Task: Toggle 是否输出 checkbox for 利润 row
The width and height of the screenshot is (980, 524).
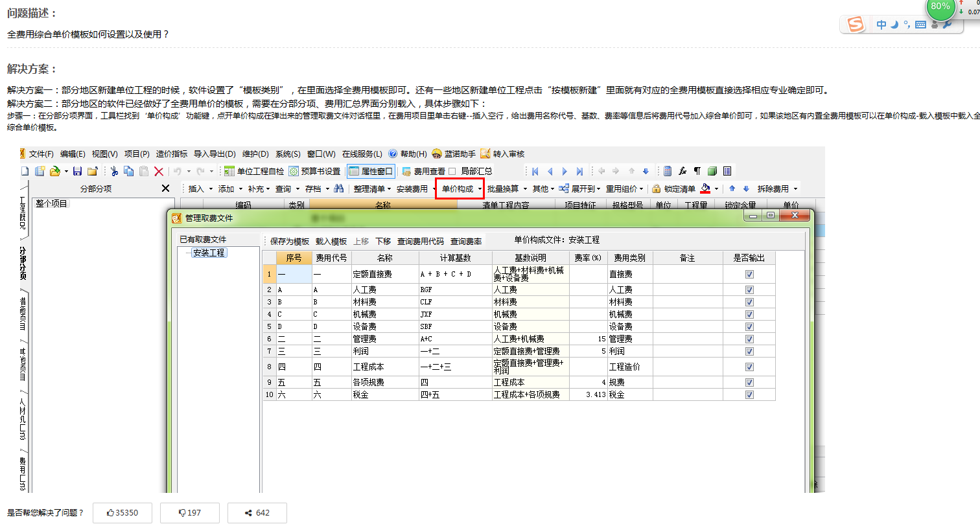Action: 749,352
